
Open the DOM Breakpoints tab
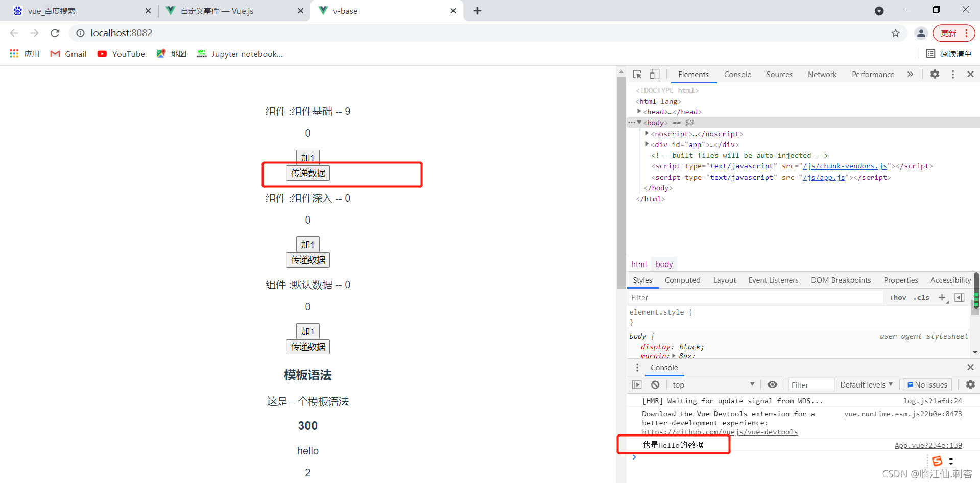pyautogui.click(x=841, y=280)
